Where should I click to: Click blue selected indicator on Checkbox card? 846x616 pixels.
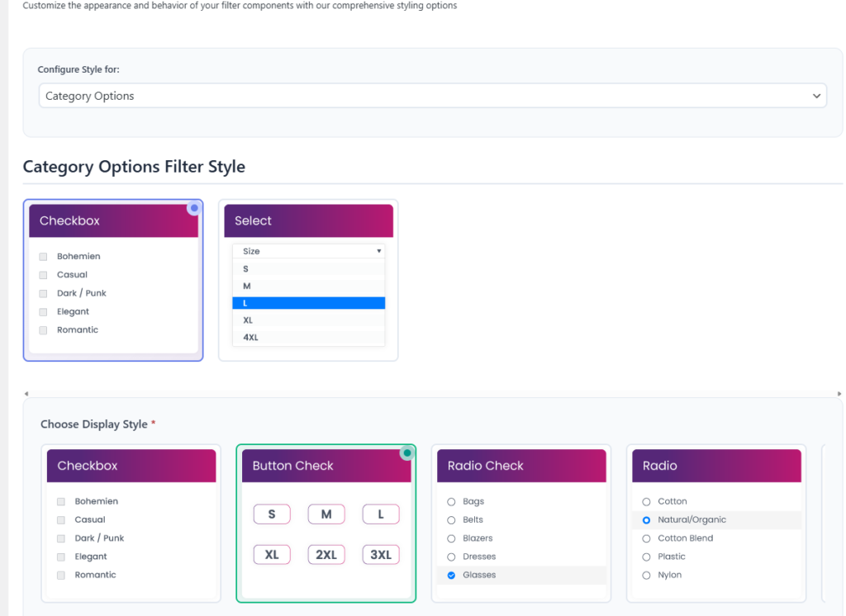tap(194, 208)
